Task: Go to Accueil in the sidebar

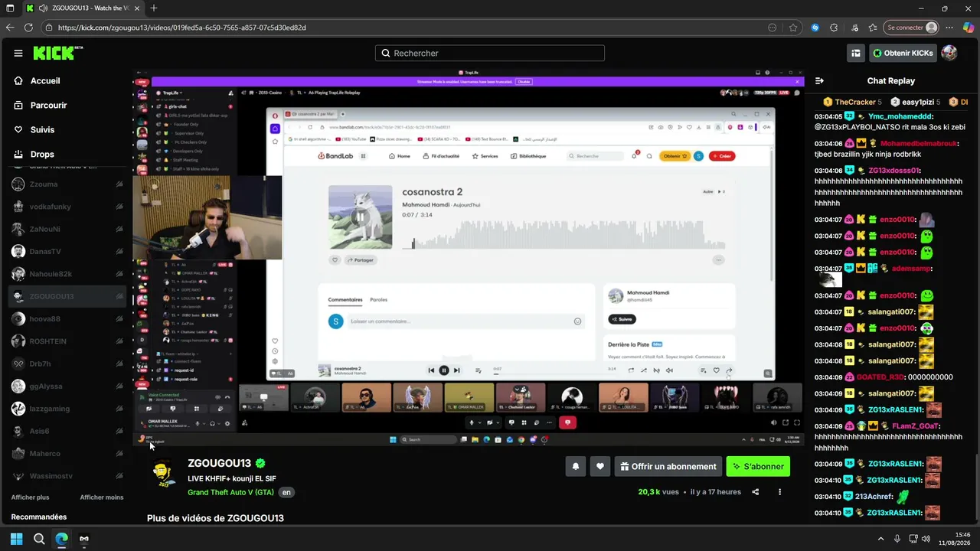Action: point(45,81)
